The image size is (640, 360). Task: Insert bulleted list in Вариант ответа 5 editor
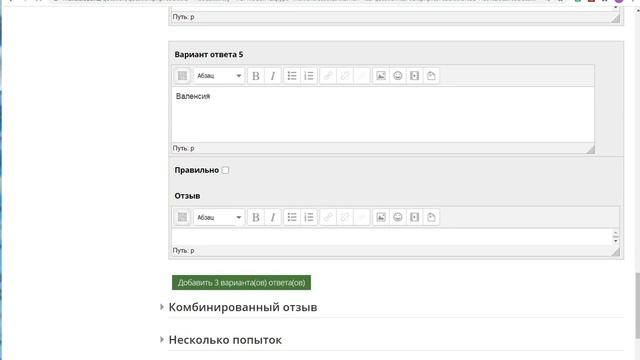(x=292, y=76)
